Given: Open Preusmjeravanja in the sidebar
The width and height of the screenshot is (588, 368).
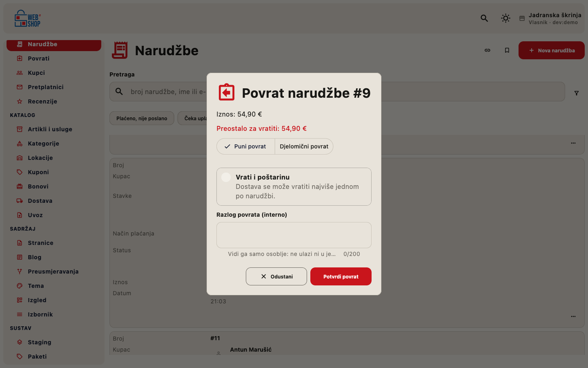Looking at the screenshot, I should point(54,272).
